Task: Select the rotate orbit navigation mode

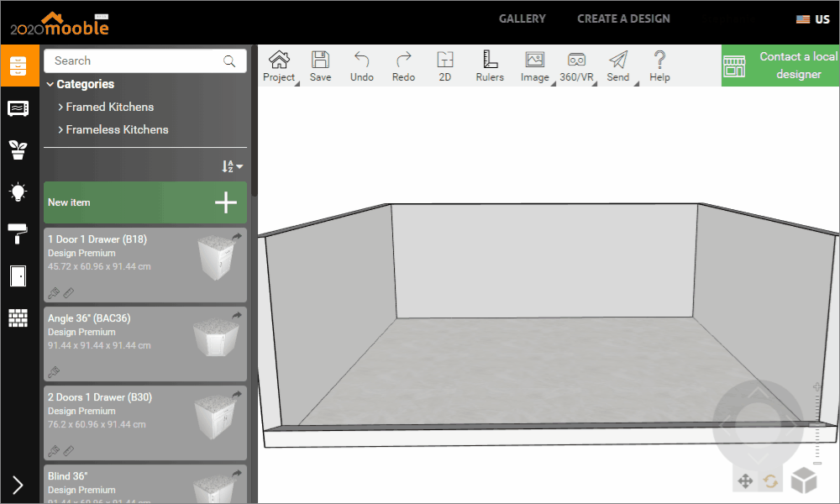Action: (x=771, y=481)
